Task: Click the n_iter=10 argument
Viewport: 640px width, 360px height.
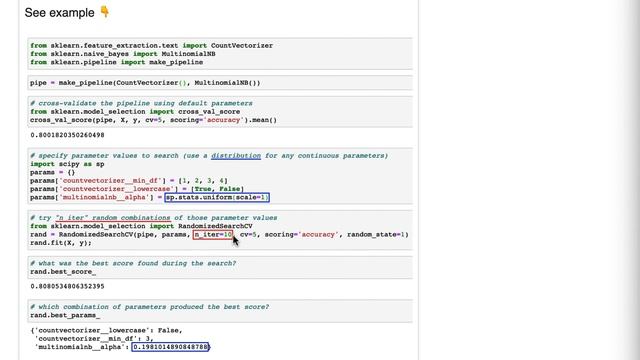Action: pos(213,235)
